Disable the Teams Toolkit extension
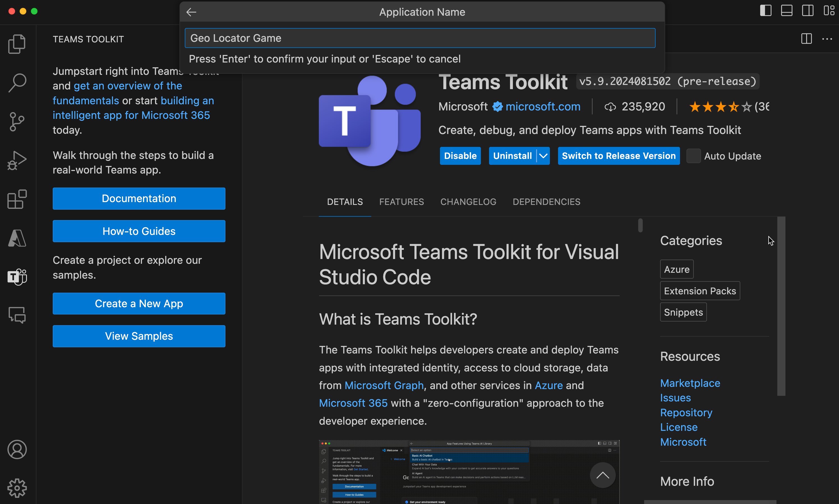Image resolution: width=839 pixels, height=504 pixels. pyautogui.click(x=460, y=156)
